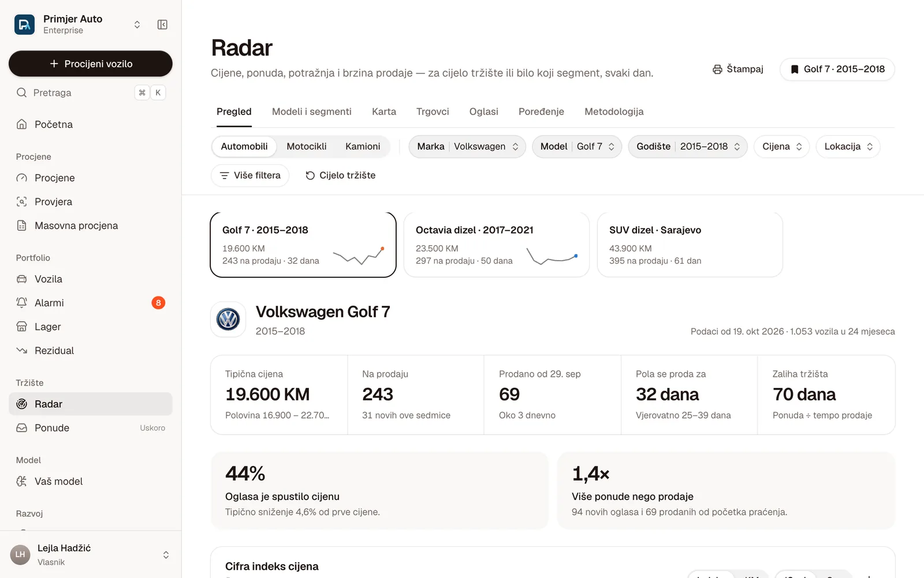Click the Ponude inbox icon
The width and height of the screenshot is (924, 578).
[21, 428]
